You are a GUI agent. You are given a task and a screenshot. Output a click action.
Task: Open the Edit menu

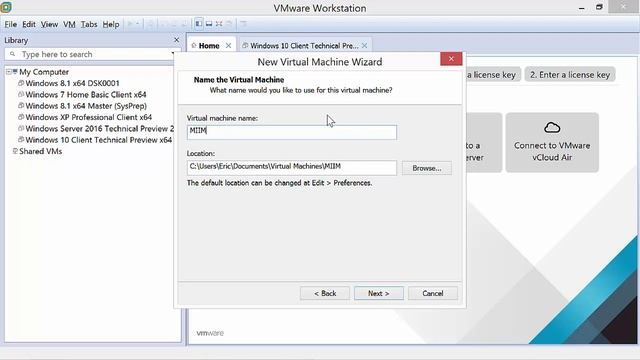tap(29, 24)
